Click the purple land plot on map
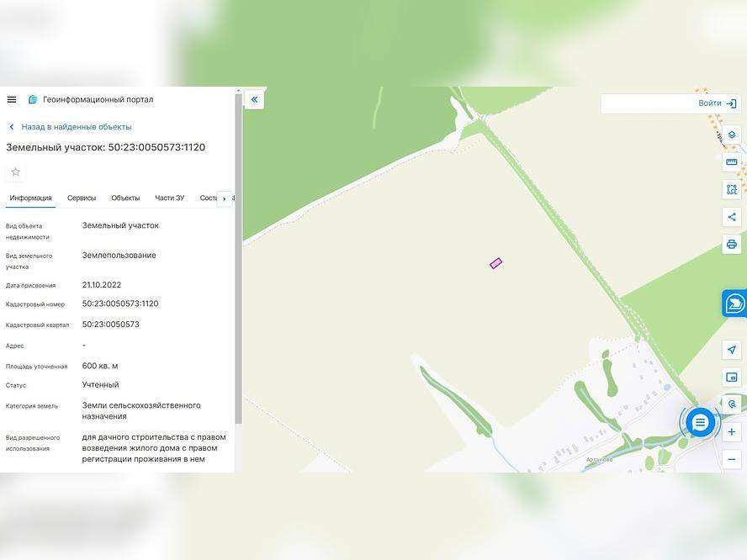The width and height of the screenshot is (747, 560). (495, 263)
